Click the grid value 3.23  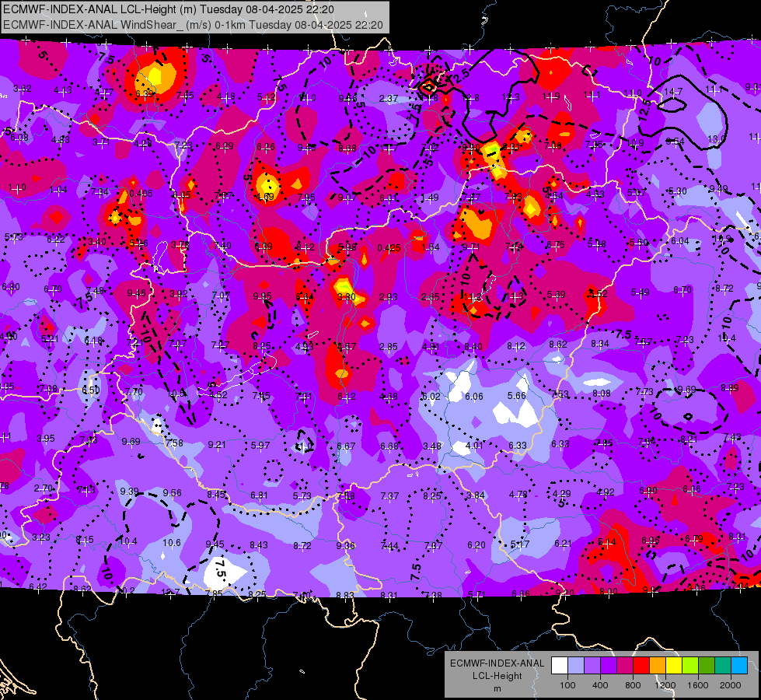pos(40,537)
